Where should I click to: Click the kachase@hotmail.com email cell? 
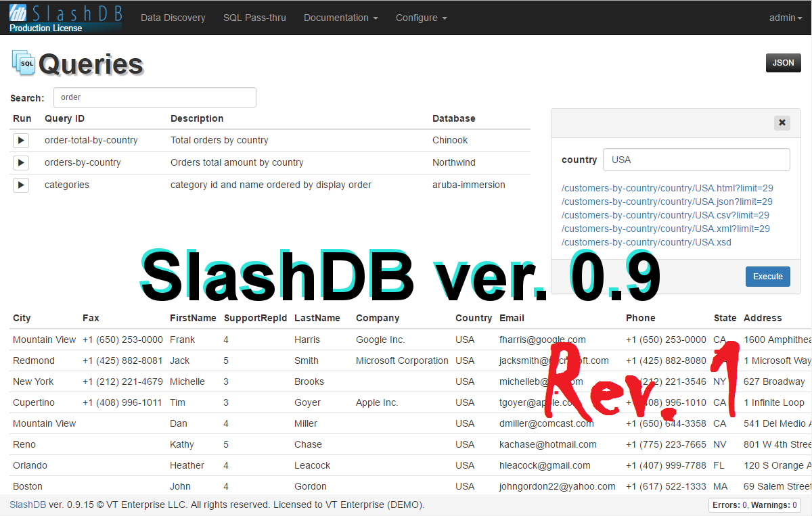click(548, 444)
